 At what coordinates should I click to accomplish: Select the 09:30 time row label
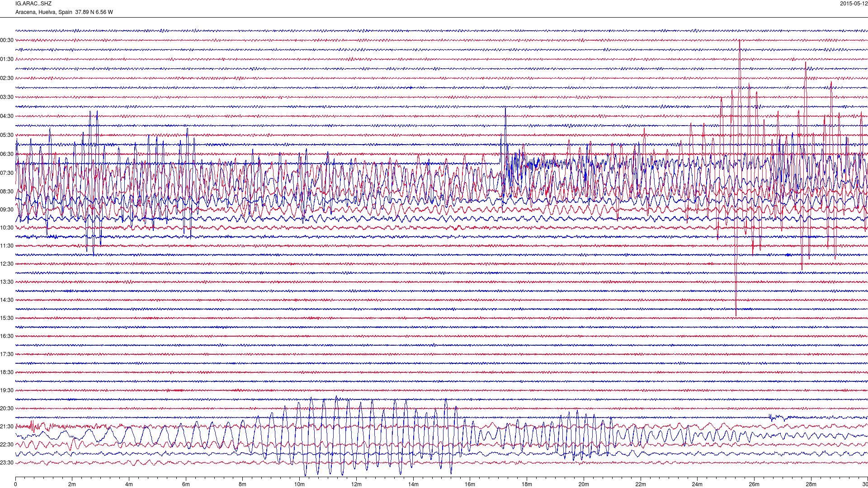point(7,210)
